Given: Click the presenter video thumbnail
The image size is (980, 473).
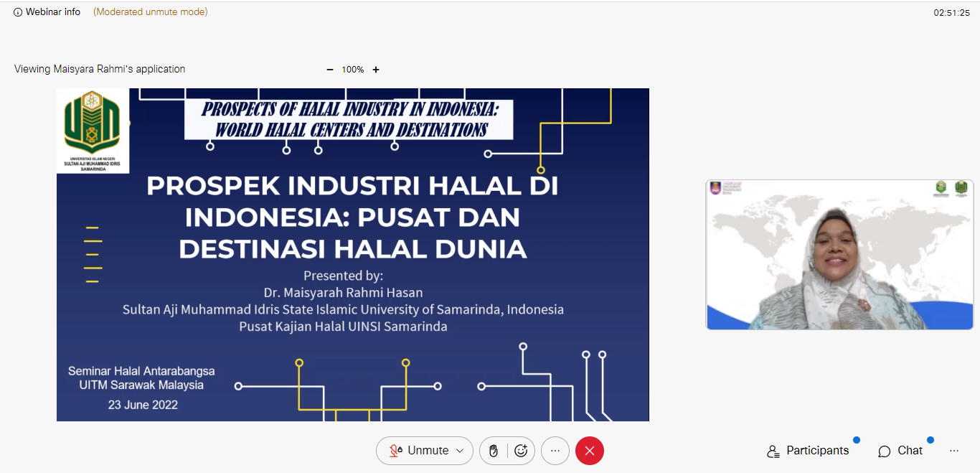Looking at the screenshot, I should pos(839,255).
